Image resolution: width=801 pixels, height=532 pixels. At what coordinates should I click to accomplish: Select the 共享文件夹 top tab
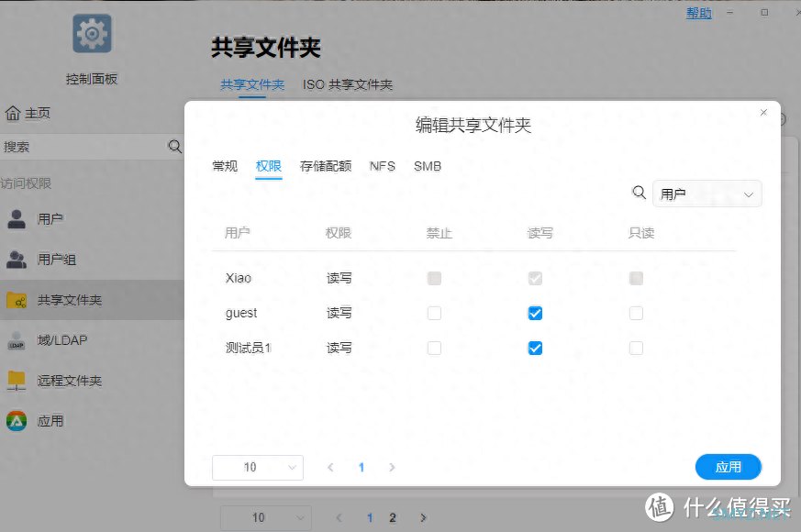(252, 84)
